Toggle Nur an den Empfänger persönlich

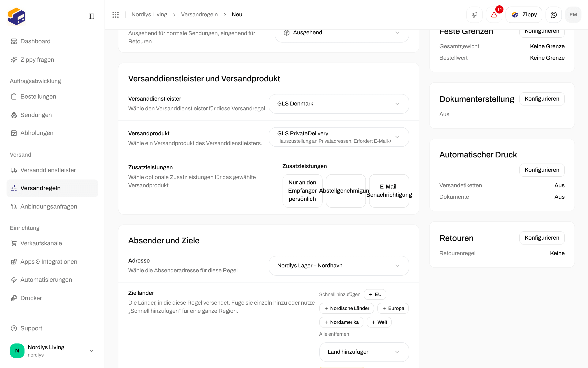(303, 191)
